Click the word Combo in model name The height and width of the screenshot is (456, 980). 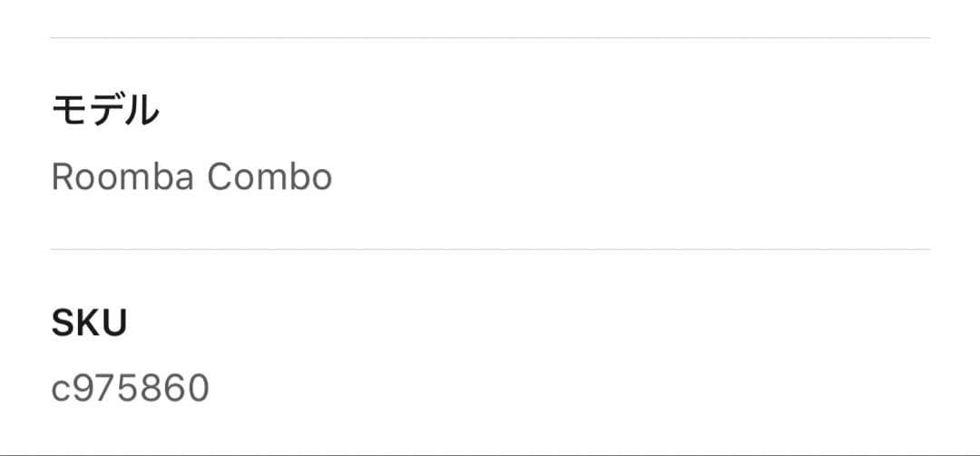pos(269,176)
